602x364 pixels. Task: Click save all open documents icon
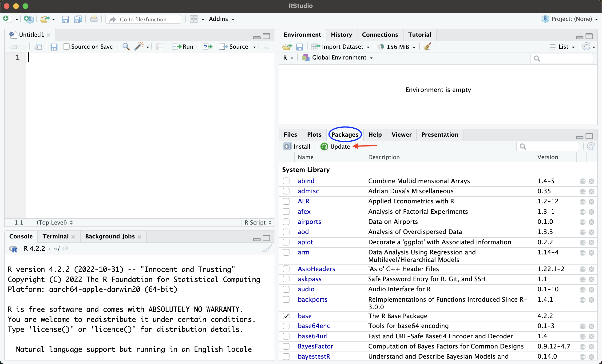tap(78, 19)
